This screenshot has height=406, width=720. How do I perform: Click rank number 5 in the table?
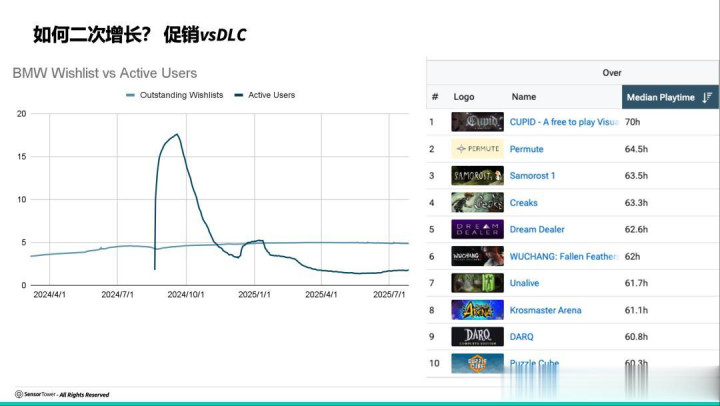click(x=432, y=229)
